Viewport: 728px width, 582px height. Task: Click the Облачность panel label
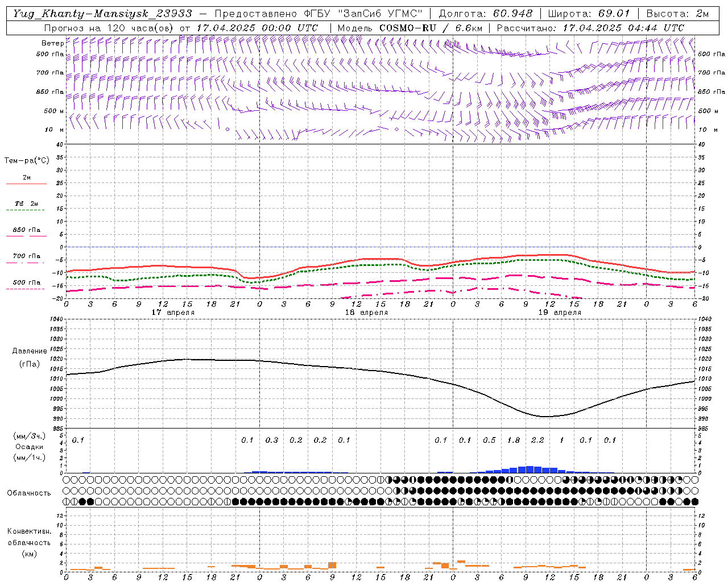click(29, 493)
